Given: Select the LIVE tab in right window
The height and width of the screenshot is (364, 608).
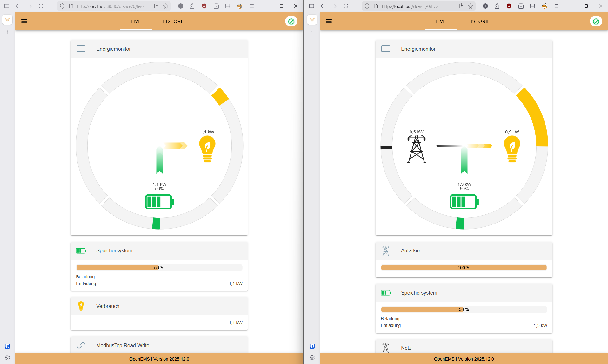Looking at the screenshot, I should (441, 21).
